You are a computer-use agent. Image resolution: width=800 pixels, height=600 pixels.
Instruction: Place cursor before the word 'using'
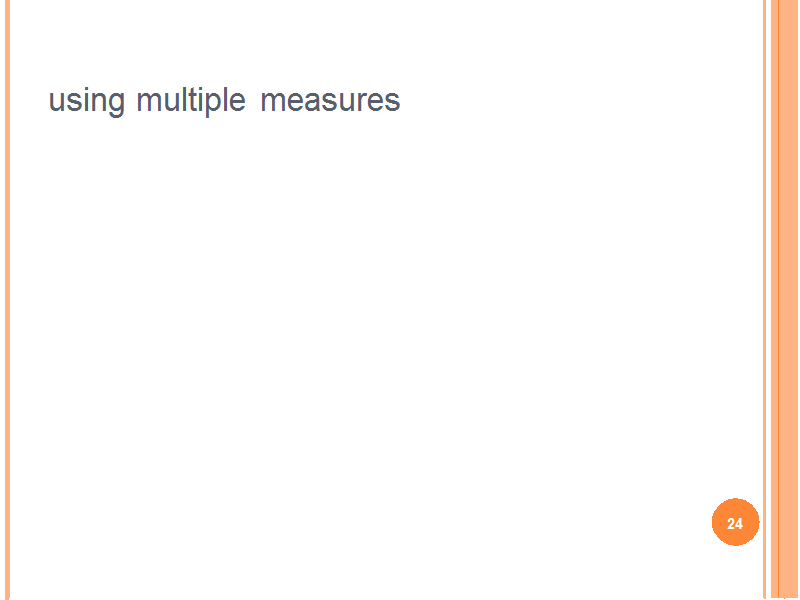pos(47,101)
